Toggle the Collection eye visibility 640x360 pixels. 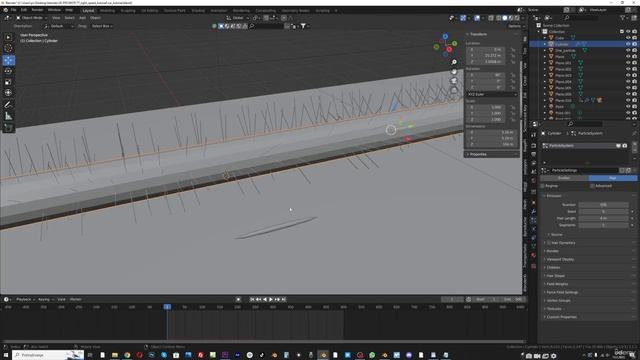pos(628,31)
